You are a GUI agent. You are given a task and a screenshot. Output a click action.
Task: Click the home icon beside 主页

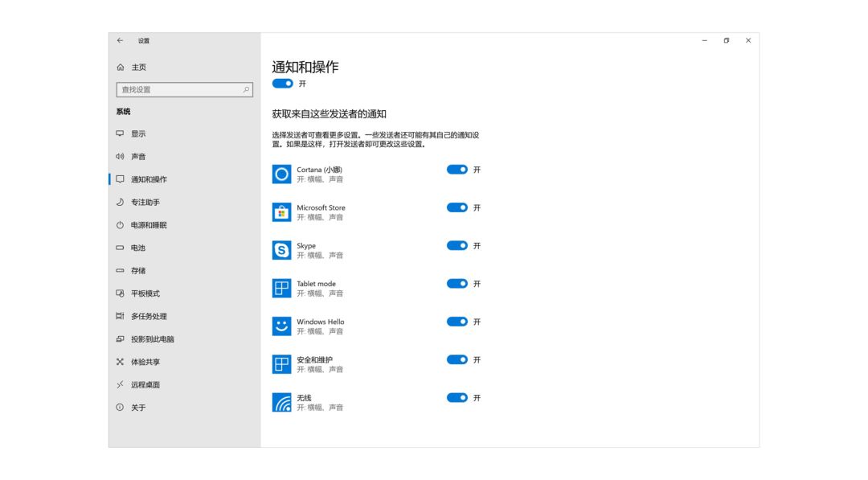click(x=120, y=67)
